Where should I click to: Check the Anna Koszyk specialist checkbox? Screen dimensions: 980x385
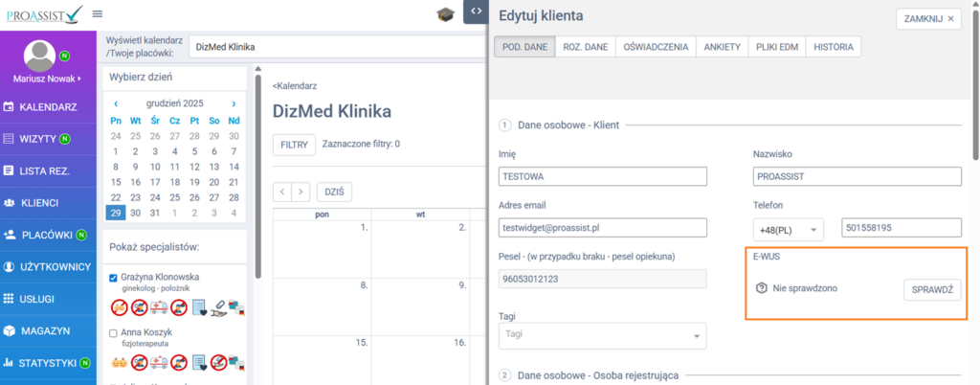[x=114, y=332]
